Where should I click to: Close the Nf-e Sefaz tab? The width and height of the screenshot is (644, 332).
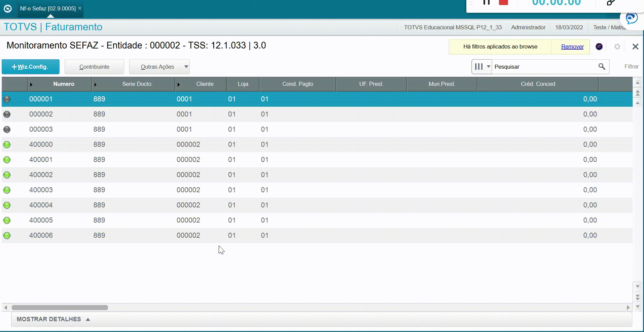[80, 8]
